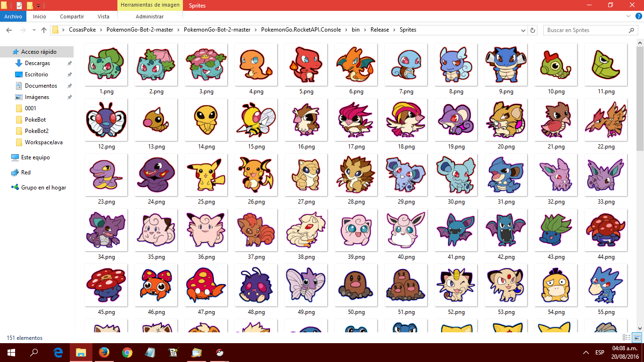
Task: Select the Charmander sprite 4.png
Action: click(256, 65)
